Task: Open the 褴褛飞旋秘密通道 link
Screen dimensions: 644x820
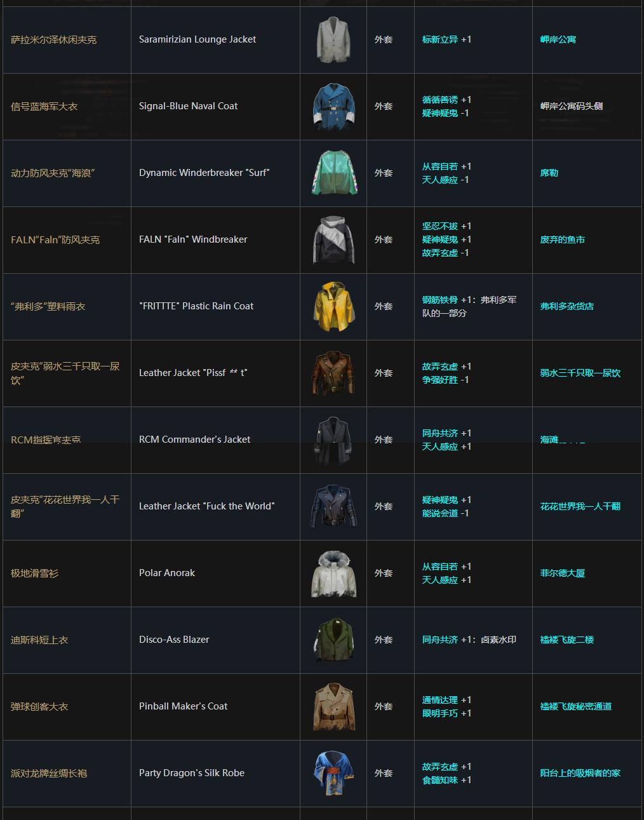Action: coord(576,706)
